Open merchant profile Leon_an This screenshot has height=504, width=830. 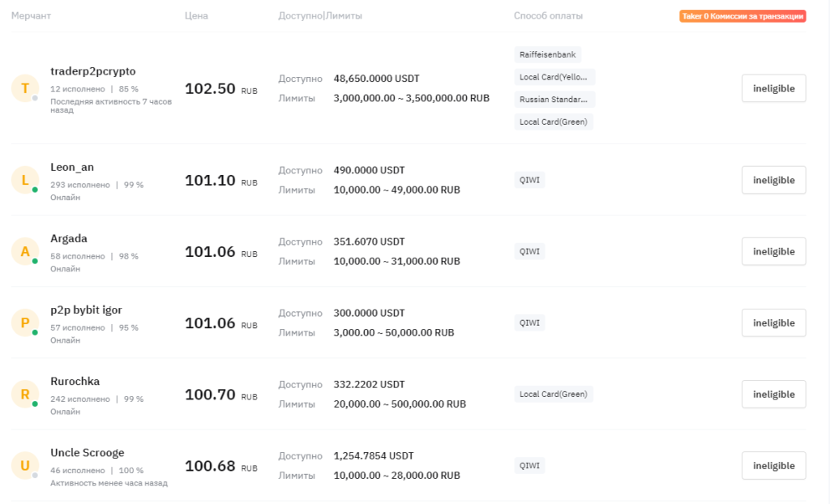tap(72, 167)
